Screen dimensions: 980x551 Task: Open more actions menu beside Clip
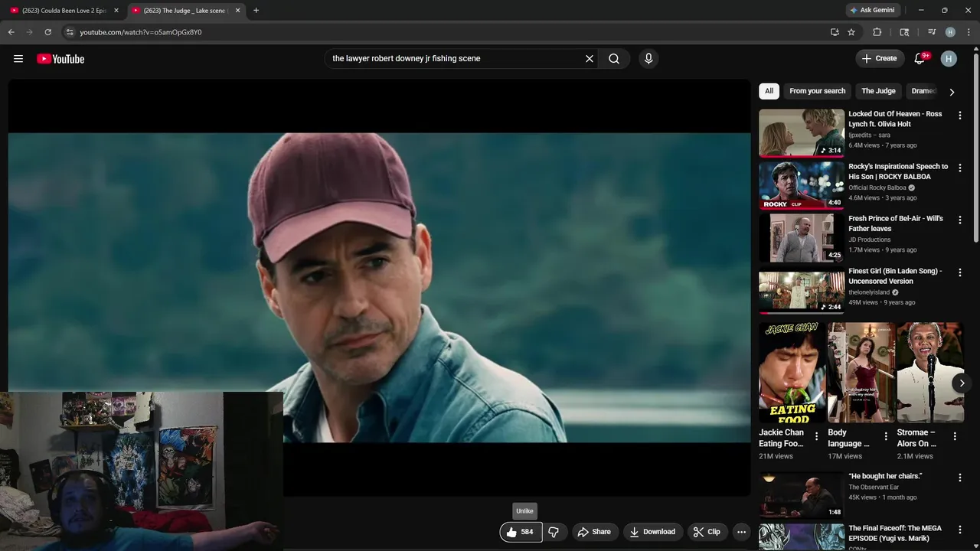click(740, 532)
